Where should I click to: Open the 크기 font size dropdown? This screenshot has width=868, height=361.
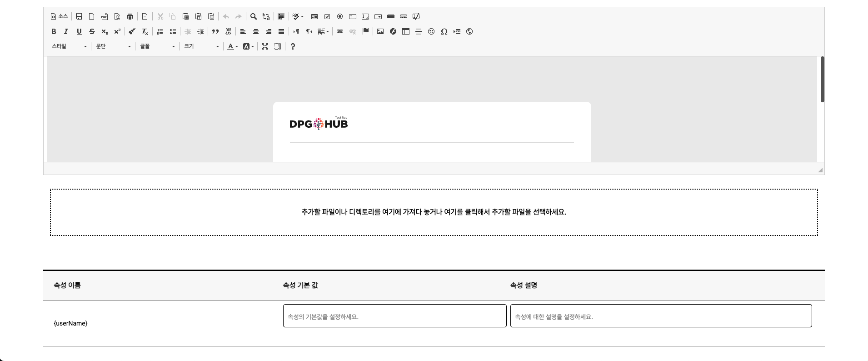(201, 46)
